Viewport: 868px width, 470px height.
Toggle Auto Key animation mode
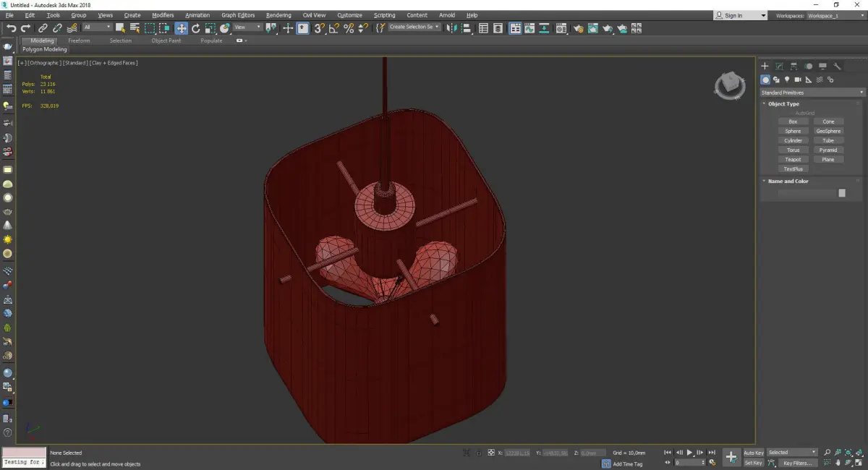753,453
